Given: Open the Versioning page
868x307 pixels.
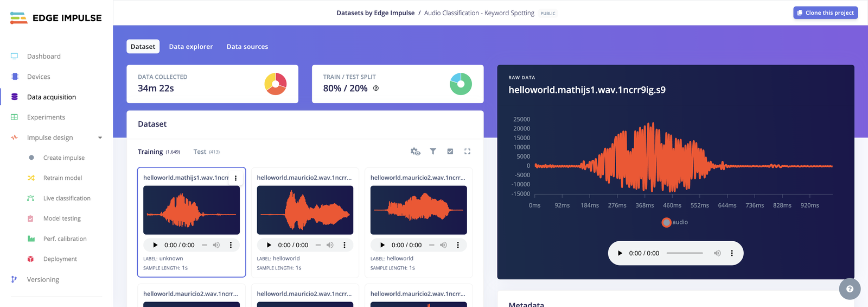Looking at the screenshot, I should 43,280.
